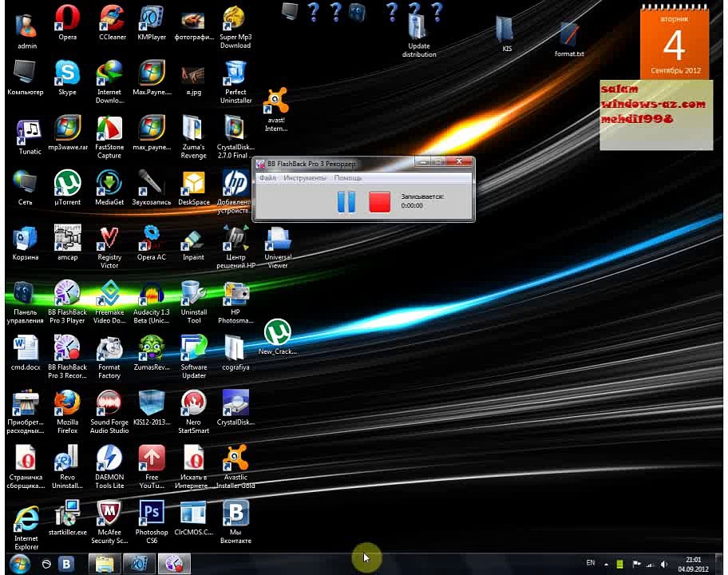Select the Корзина recycle bin icon
This screenshot has width=728, height=575.
click(25, 243)
